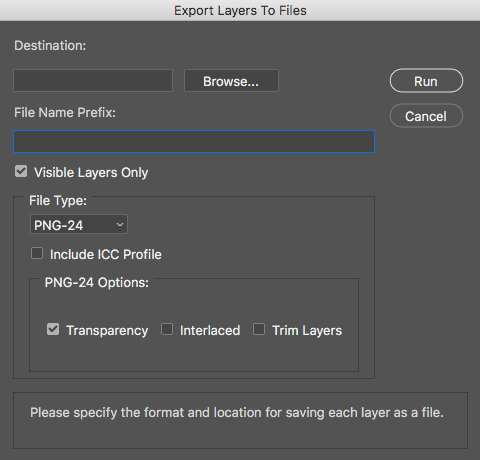Click the Visible Layers Only label text
480x460 pixels.
tap(91, 173)
